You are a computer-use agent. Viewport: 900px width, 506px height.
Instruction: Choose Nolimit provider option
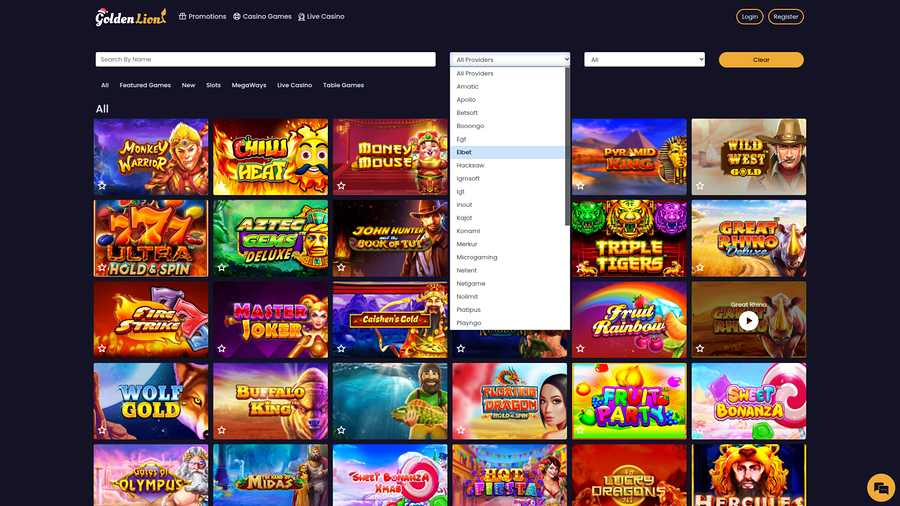(507, 297)
